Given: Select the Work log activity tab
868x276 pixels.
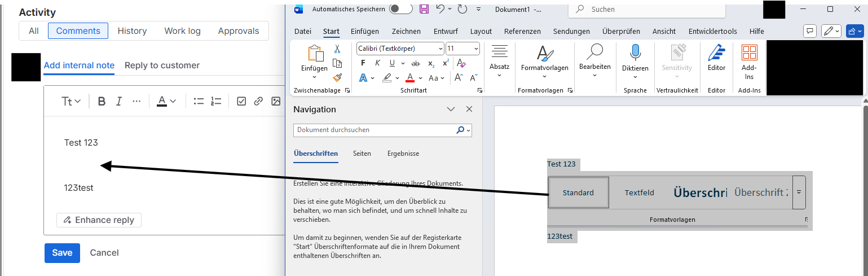Looking at the screenshot, I should [182, 31].
